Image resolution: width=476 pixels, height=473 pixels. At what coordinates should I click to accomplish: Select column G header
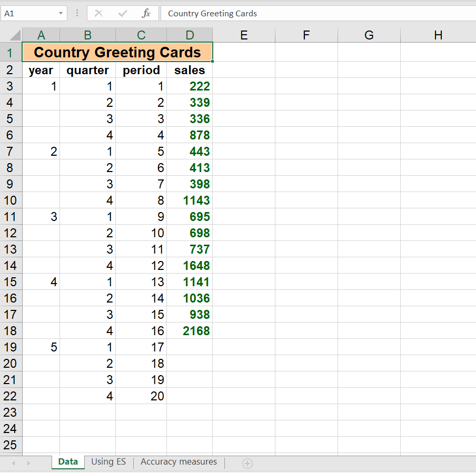coord(369,35)
